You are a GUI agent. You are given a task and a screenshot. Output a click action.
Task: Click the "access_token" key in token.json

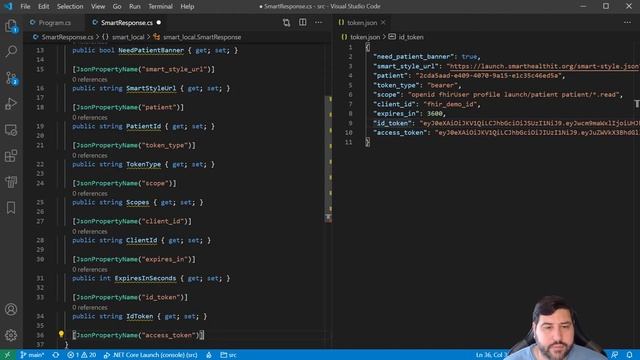coord(400,133)
